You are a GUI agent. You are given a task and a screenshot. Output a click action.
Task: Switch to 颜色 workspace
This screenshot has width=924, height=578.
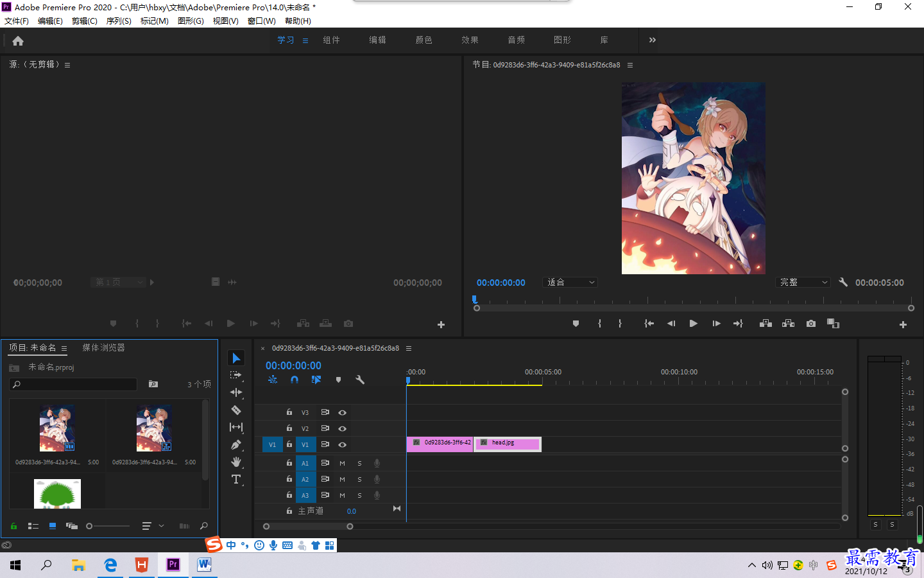[424, 40]
